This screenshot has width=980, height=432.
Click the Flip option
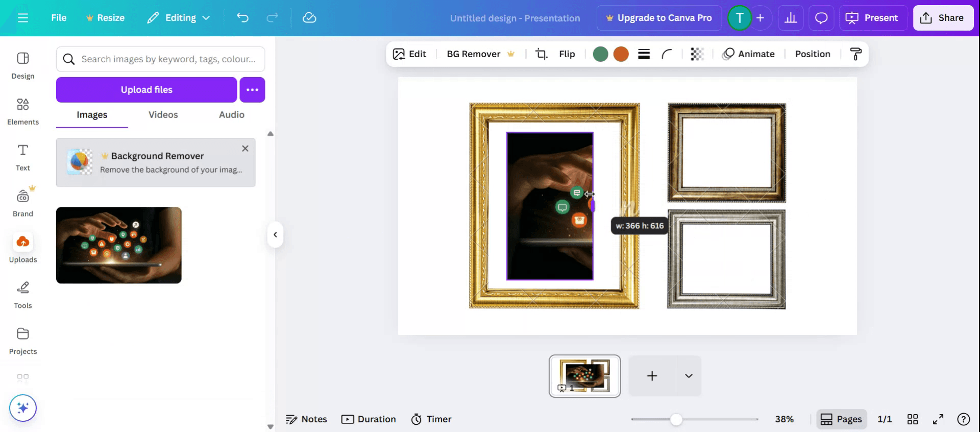(567, 54)
